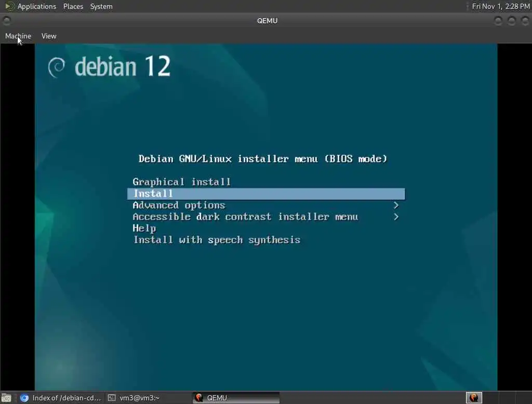532x404 pixels.
Task: Click the browser icon in taskbar
Action: click(x=24, y=398)
